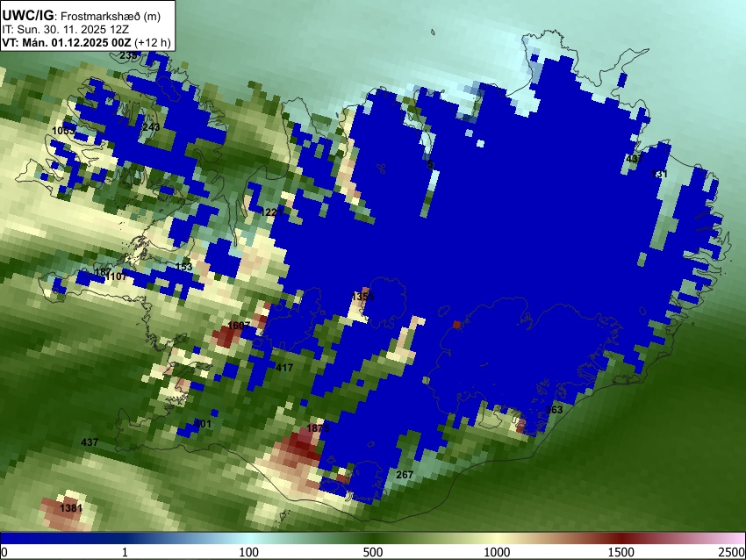
Task: Click the 1875 value on the map
Action: 318,428
